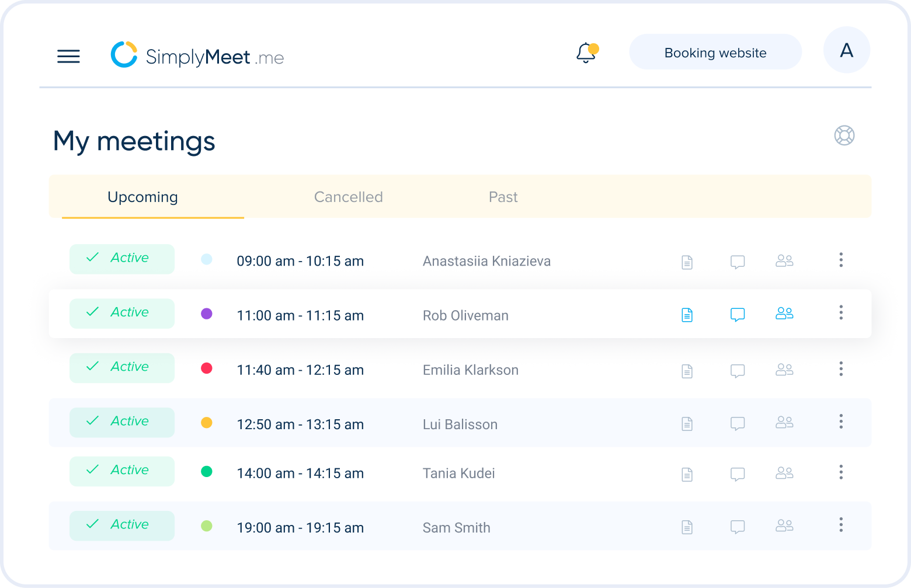
Task: View the Past meetings tab
Action: [x=503, y=197]
